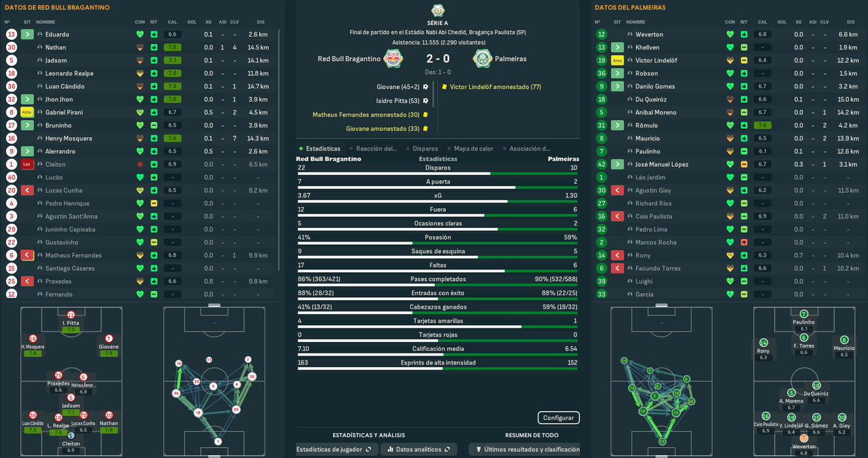Click Giovane on the Bragantino formation pitch

(108, 345)
